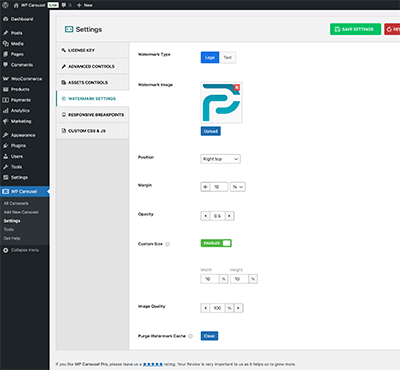The height and width of the screenshot is (370, 400).
Task: Click the WP Carousel menu icon
Action: pyautogui.click(x=6, y=191)
